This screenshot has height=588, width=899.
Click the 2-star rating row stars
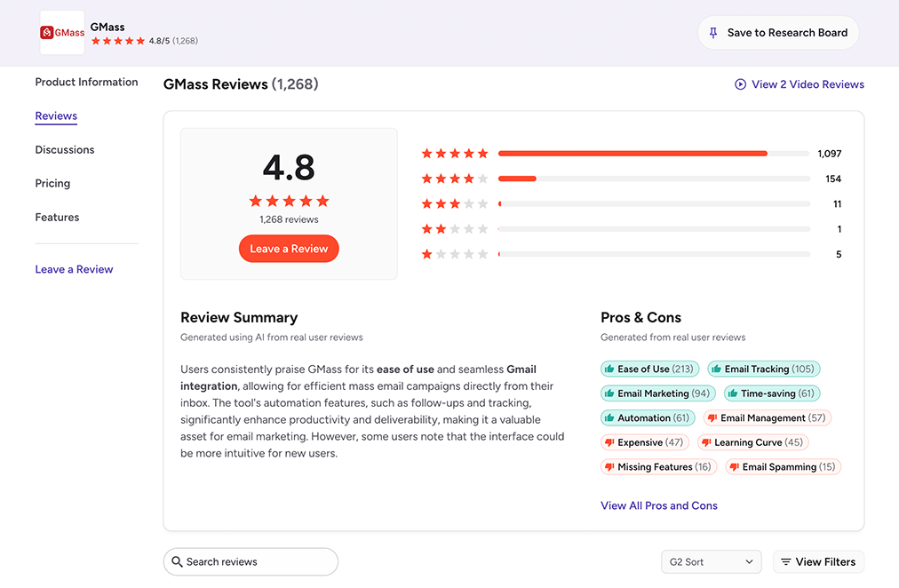coord(455,229)
